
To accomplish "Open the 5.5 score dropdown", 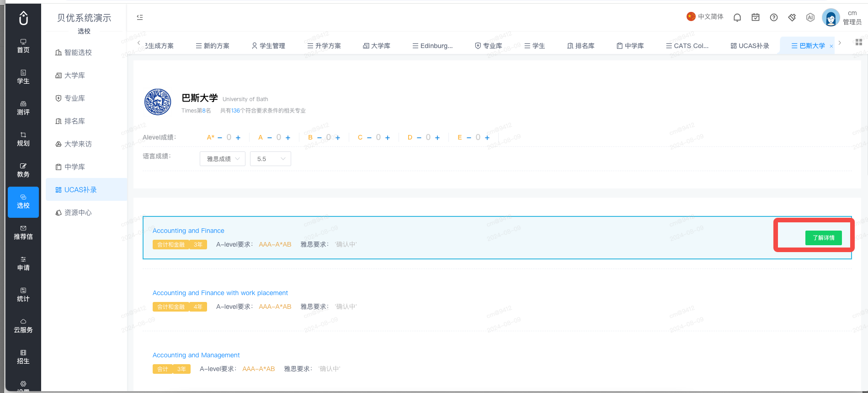I will pyautogui.click(x=271, y=159).
